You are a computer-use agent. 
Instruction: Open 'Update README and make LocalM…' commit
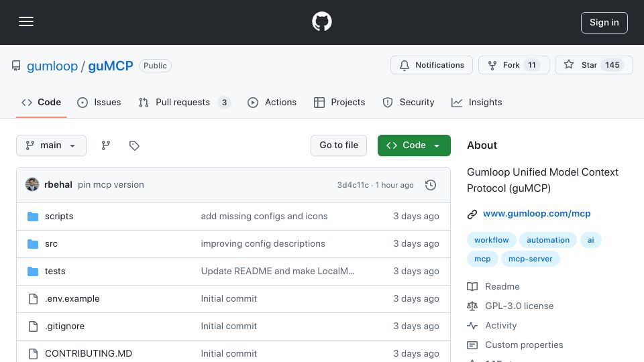[x=278, y=271]
